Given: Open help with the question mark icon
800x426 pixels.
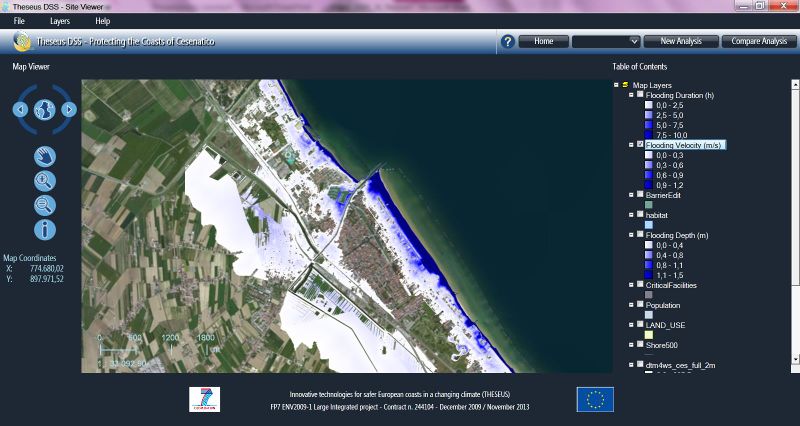Looking at the screenshot, I should [x=508, y=42].
